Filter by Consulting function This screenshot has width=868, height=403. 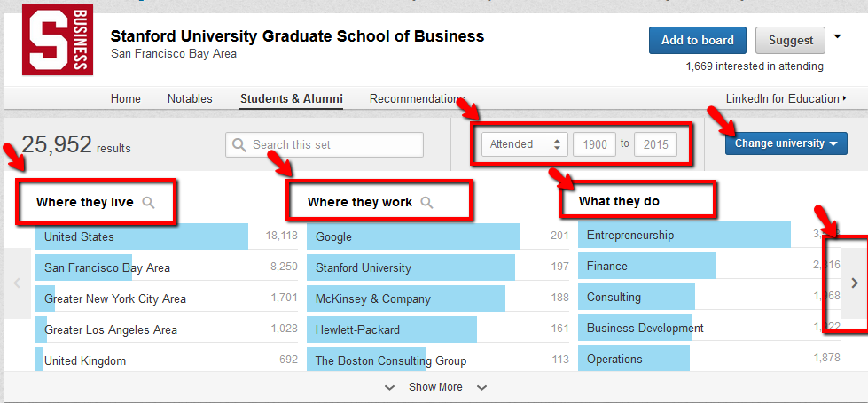(709, 297)
